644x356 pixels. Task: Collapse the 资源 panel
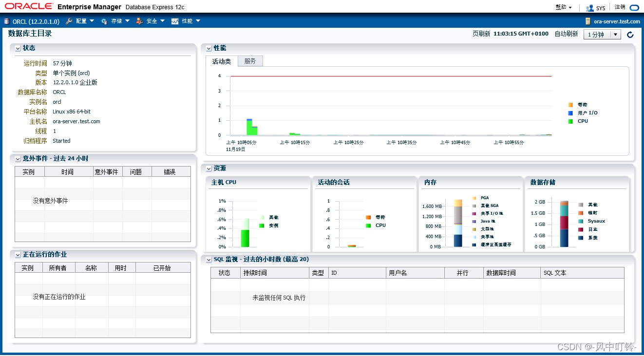pyautogui.click(x=209, y=169)
